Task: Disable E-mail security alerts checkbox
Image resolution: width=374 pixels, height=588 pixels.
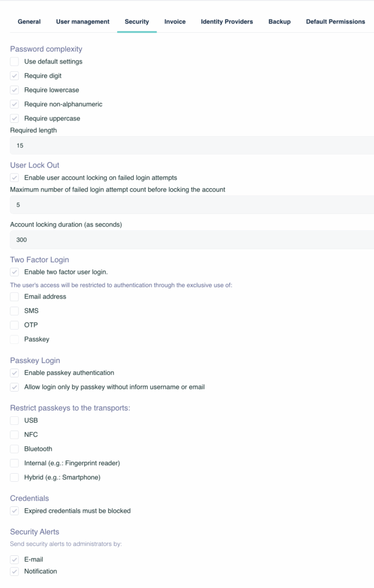Action: (15, 560)
